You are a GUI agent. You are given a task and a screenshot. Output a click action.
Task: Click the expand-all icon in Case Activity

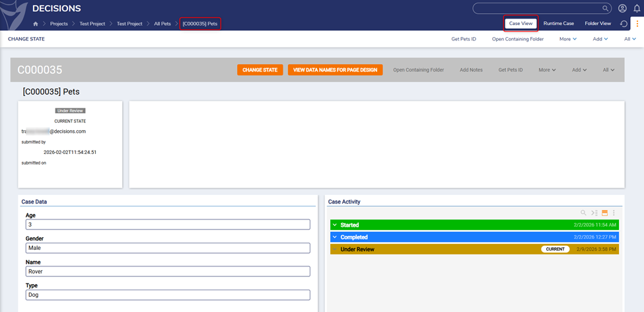tap(594, 213)
